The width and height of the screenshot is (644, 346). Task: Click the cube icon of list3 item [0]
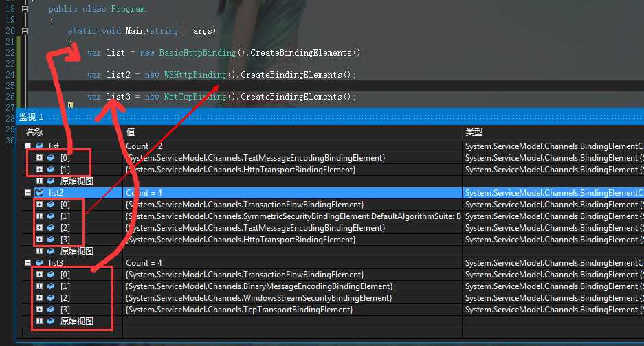click(51, 274)
